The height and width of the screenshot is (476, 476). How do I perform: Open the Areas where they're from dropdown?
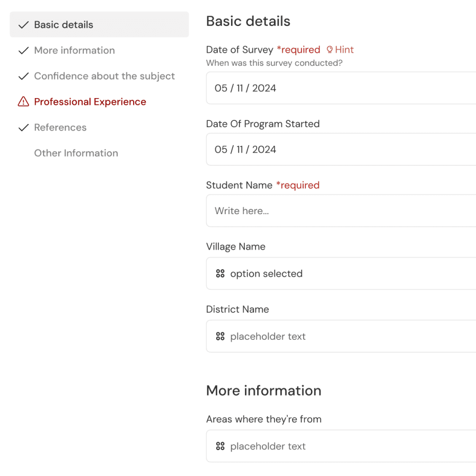click(341, 446)
